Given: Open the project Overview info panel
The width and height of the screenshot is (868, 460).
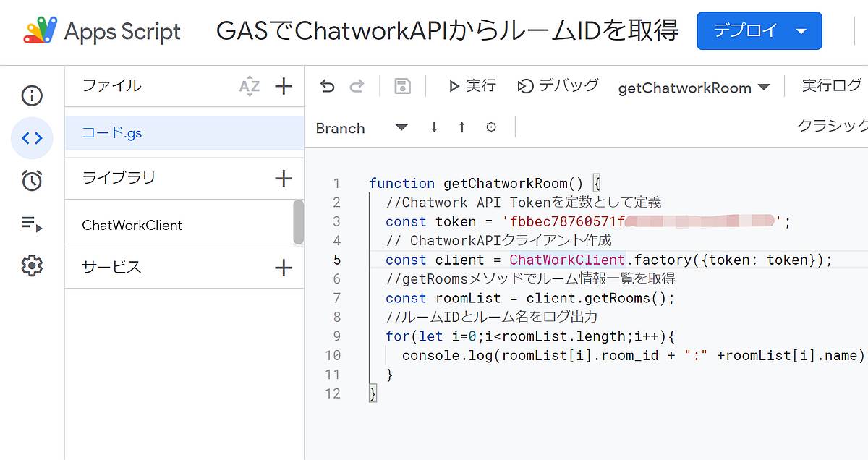Looking at the screenshot, I should click(x=31, y=95).
